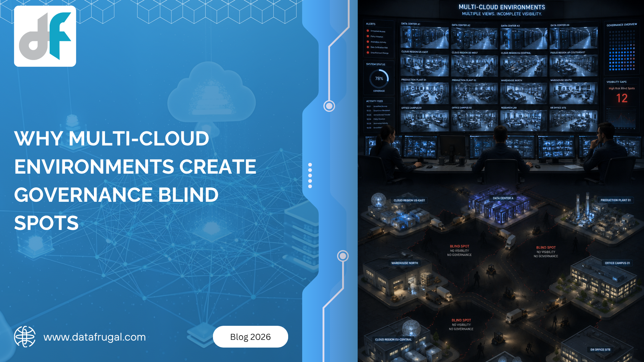The height and width of the screenshot is (362, 644).
Task: Click the DataFrugal 'df' logo
Action: 45,36
